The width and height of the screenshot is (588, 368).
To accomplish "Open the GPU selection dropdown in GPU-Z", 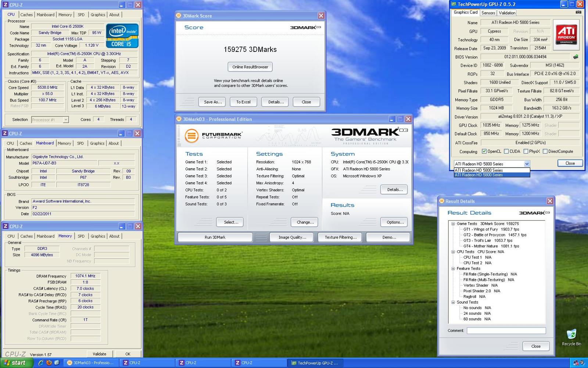I will (527, 164).
